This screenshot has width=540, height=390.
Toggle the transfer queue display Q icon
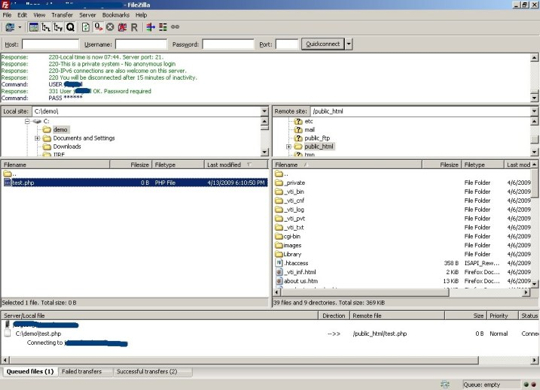click(70, 27)
